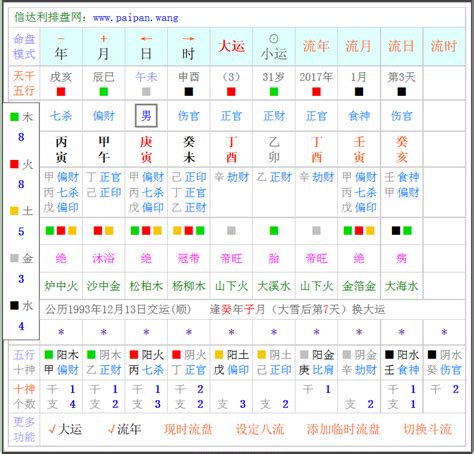This screenshot has width=474, height=454.
Task: Click the month pillar 甲午
Action: tap(104, 149)
